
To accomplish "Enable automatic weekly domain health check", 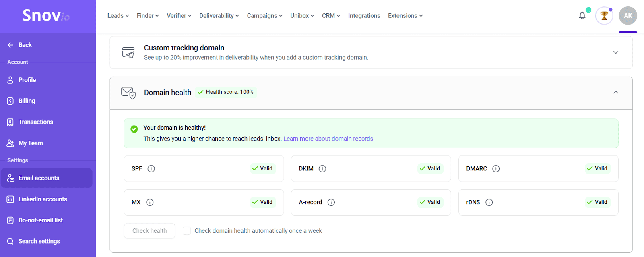I will (187, 231).
